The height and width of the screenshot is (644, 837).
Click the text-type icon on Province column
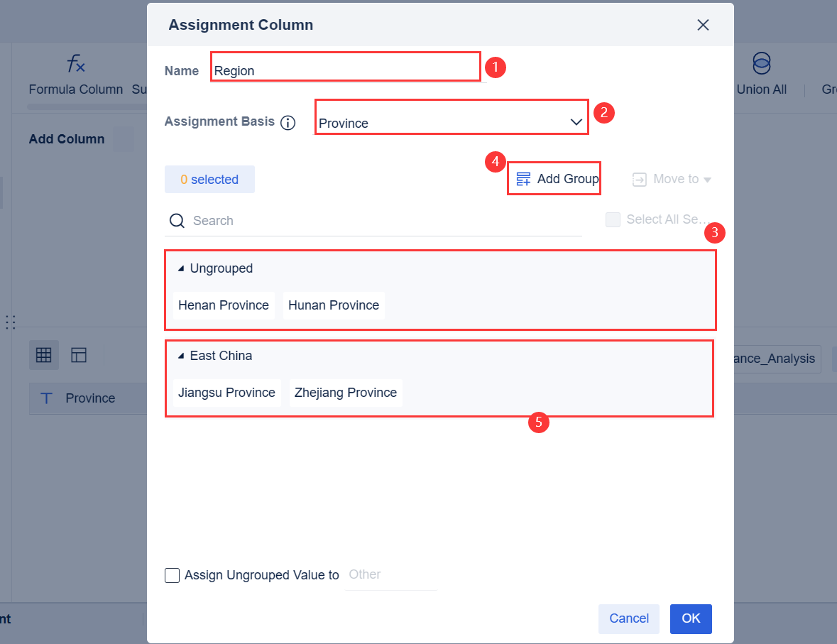(47, 398)
